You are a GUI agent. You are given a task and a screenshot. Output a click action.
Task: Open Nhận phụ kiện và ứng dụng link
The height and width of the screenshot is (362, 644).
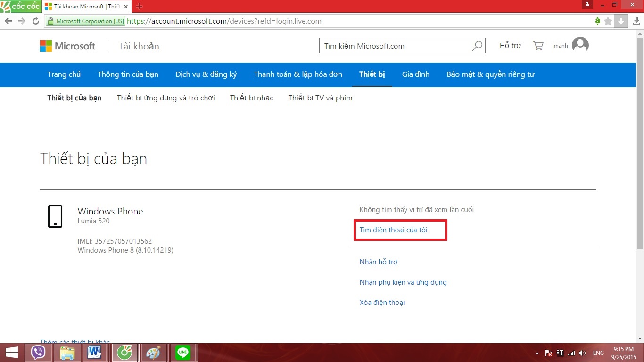pyautogui.click(x=403, y=282)
